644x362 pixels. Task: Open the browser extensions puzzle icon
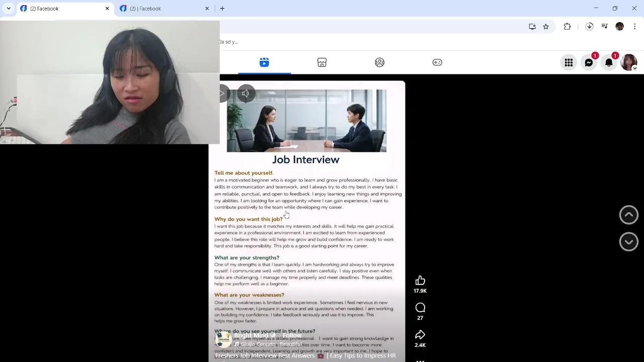coord(567,27)
